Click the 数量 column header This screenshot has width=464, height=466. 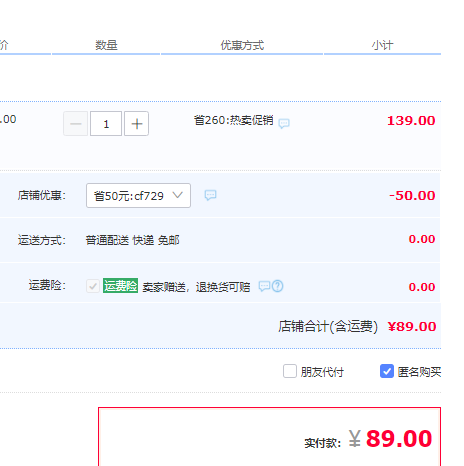(106, 45)
